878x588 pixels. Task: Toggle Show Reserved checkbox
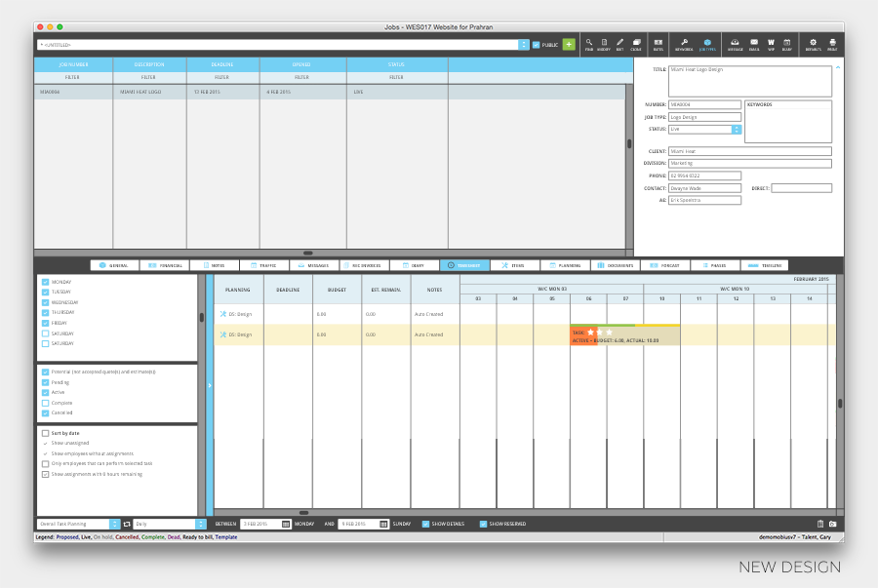(x=483, y=525)
